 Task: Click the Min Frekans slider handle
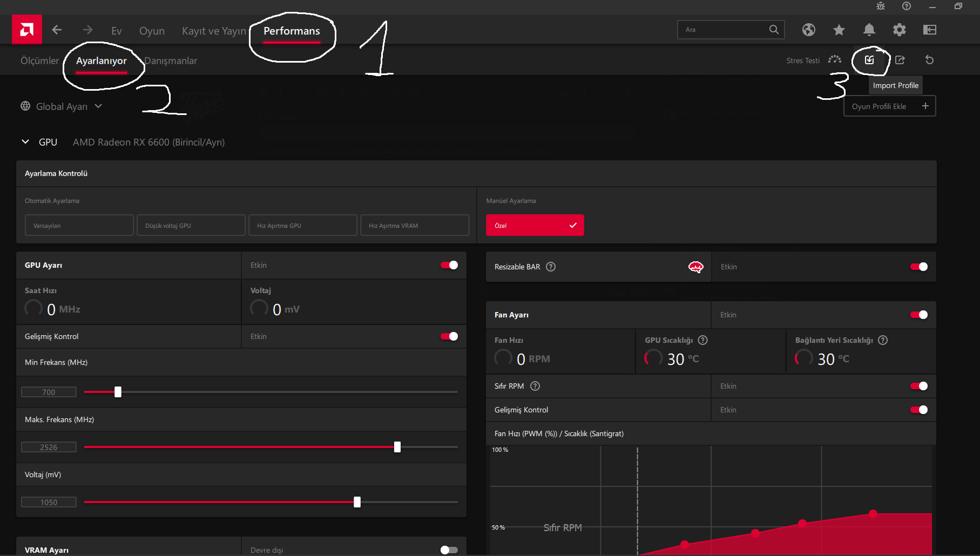[118, 392]
